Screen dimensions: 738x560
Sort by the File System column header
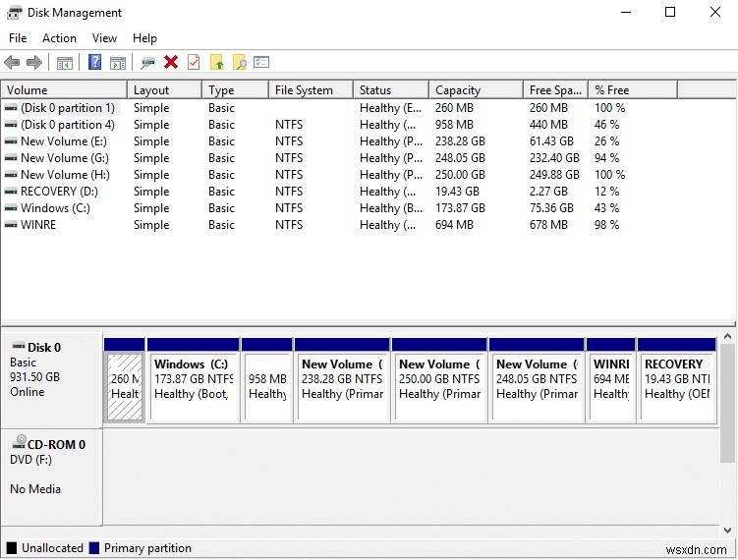coord(304,90)
